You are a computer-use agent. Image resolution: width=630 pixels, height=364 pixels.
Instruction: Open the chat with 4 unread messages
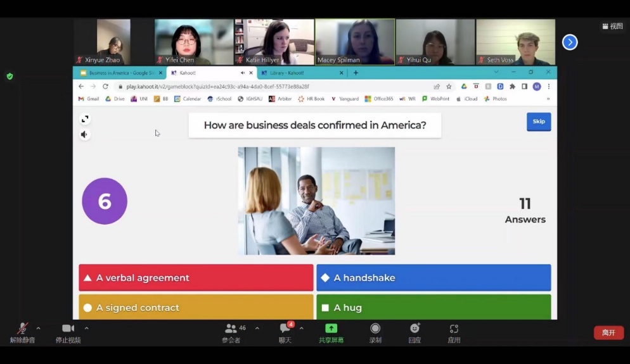(x=285, y=329)
